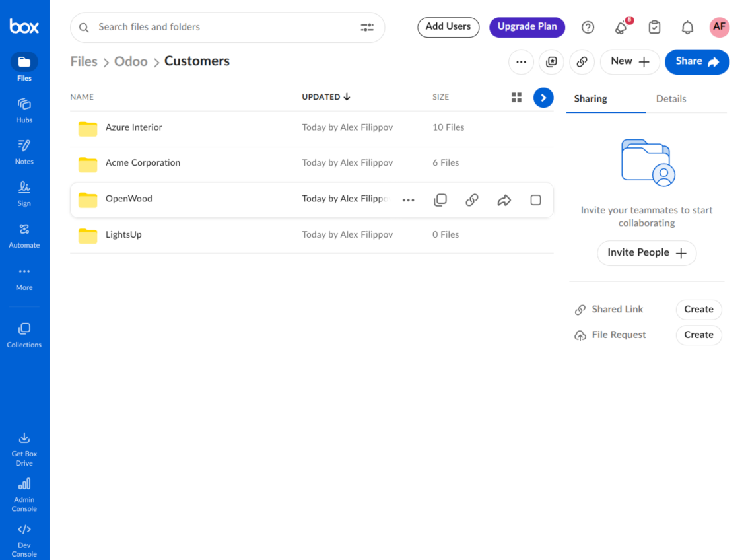
Task: Click the '0 Files' size value
Action: (x=446, y=234)
